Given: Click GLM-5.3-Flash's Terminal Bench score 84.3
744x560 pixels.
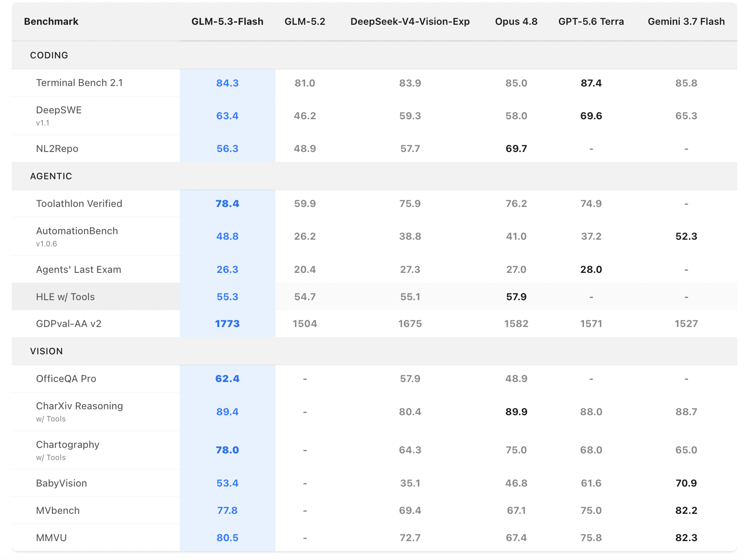Looking at the screenshot, I should pos(227,83).
